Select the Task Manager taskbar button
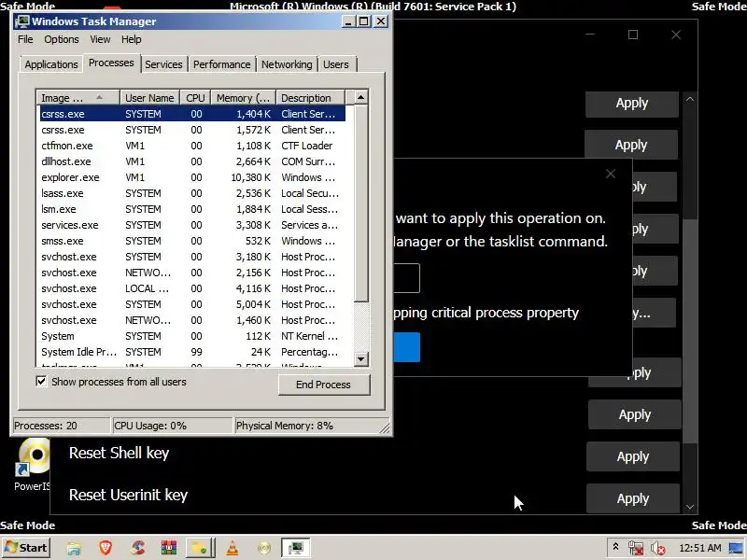Screen dimensions: 747x560 (295, 548)
